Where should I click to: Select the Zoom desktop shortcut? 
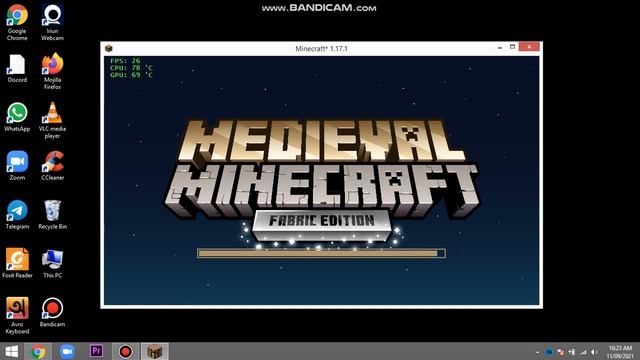(x=17, y=166)
